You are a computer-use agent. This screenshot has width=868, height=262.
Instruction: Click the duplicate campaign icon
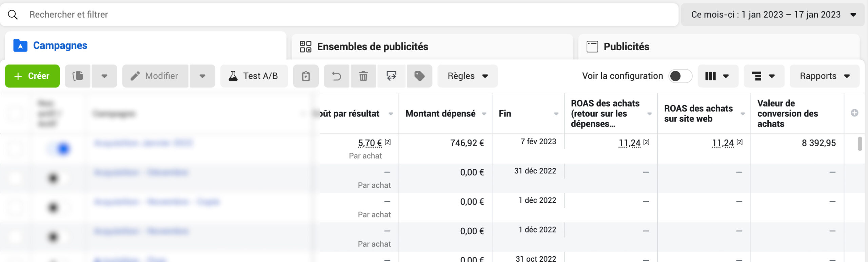click(78, 76)
